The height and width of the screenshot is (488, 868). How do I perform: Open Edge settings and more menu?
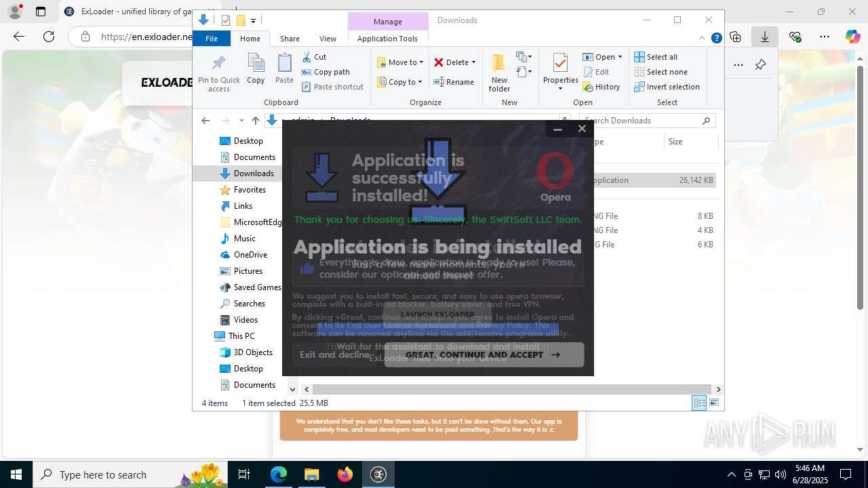pyautogui.click(x=824, y=37)
